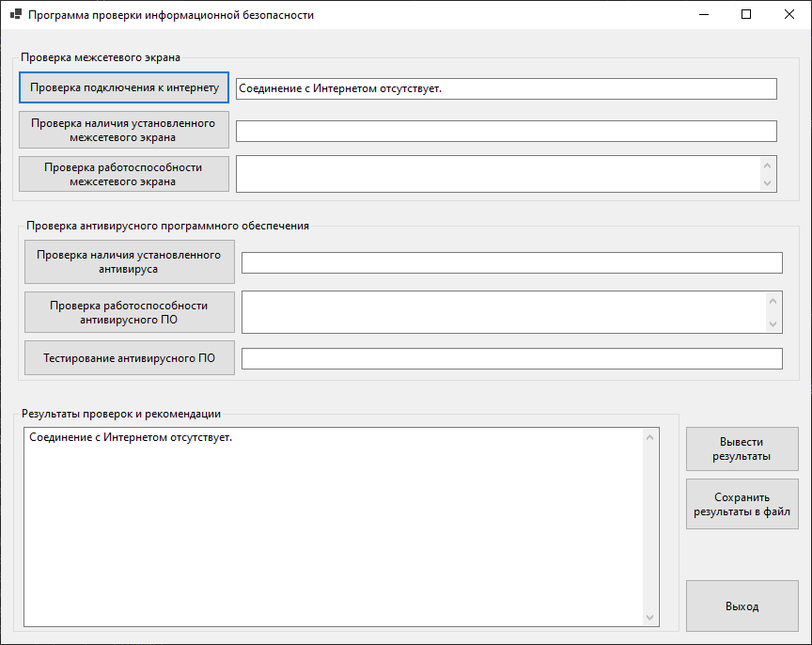Focus the internet connection result field
The height and width of the screenshot is (645, 812).
click(507, 88)
